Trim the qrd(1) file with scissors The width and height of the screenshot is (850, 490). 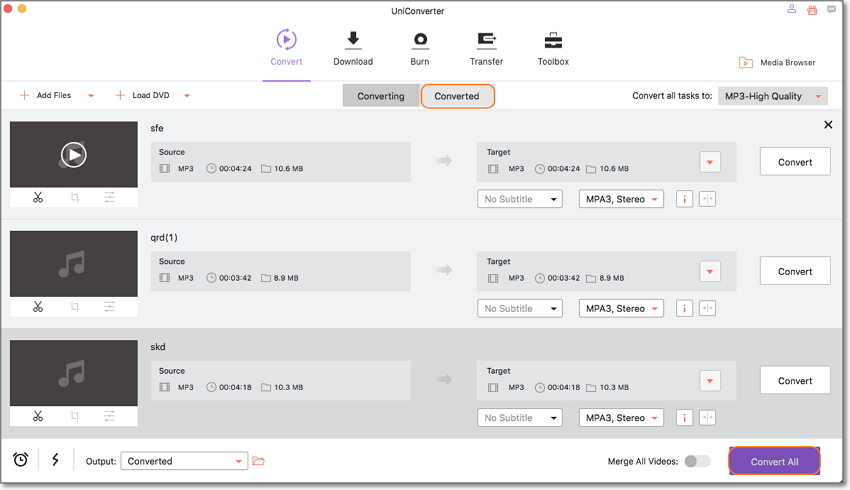click(x=37, y=307)
